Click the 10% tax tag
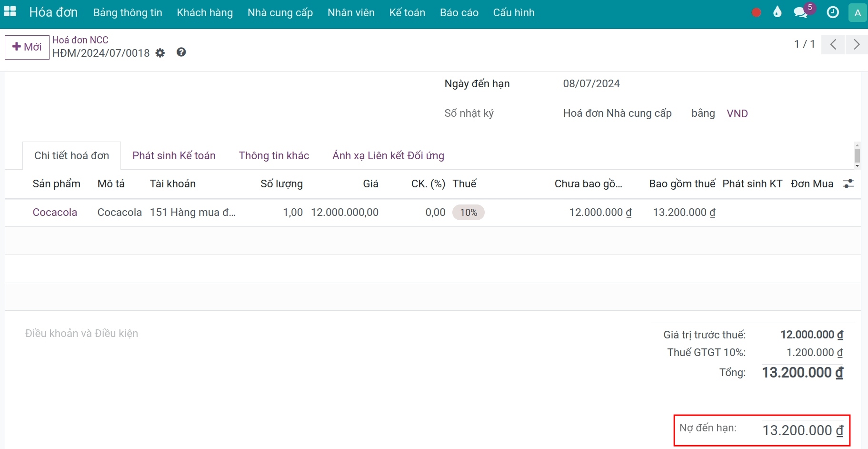Image resolution: width=868 pixels, height=449 pixels. 469,213
